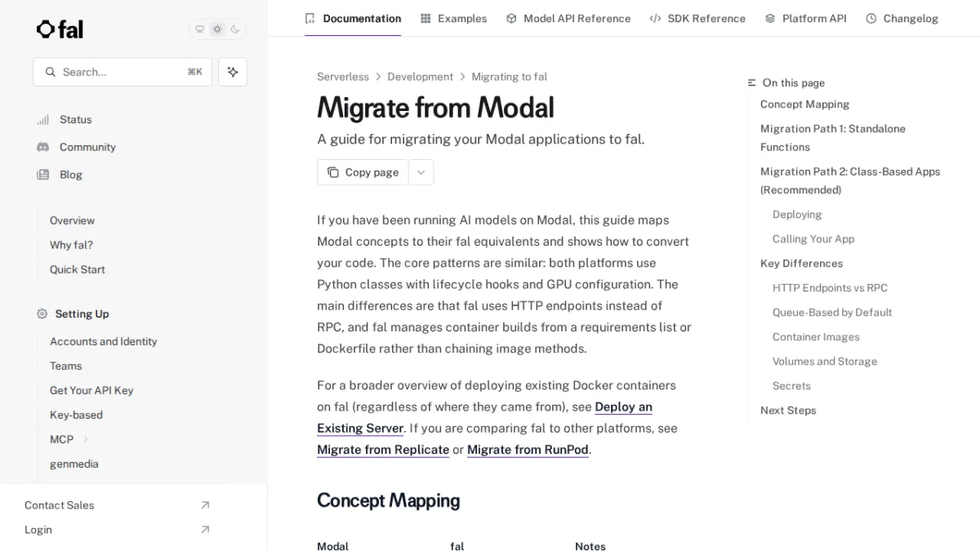
Task: Click Contact Sales link
Action: point(59,505)
